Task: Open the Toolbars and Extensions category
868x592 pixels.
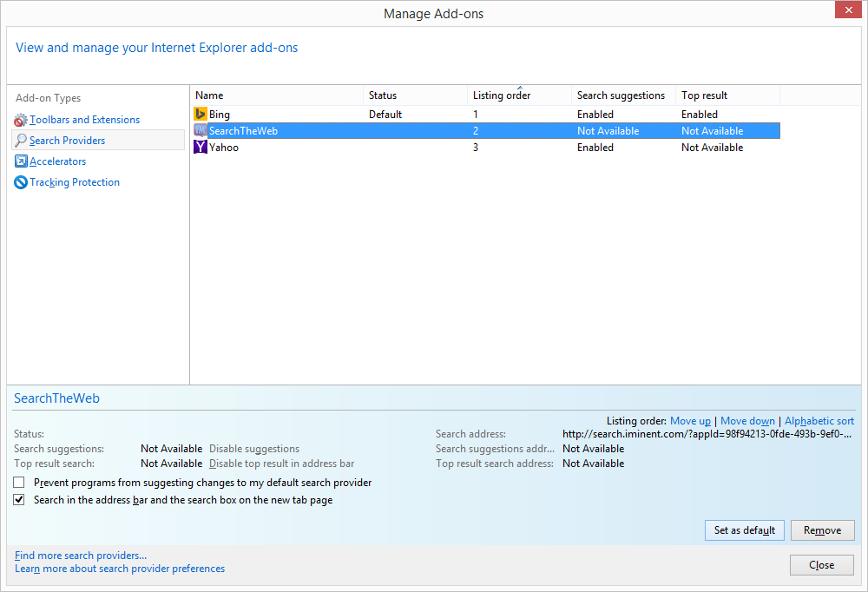Action: (x=84, y=120)
